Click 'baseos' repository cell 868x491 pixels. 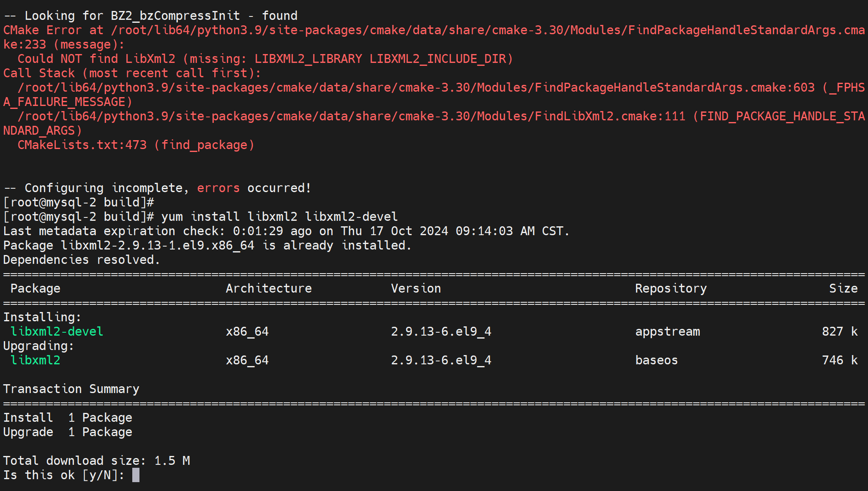point(657,360)
